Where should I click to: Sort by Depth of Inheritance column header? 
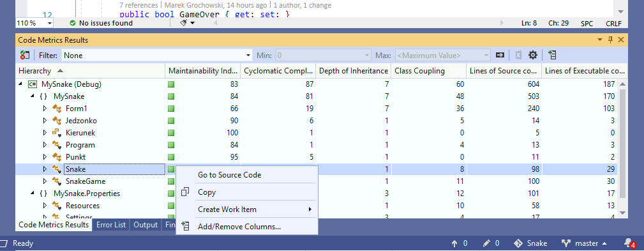click(354, 71)
